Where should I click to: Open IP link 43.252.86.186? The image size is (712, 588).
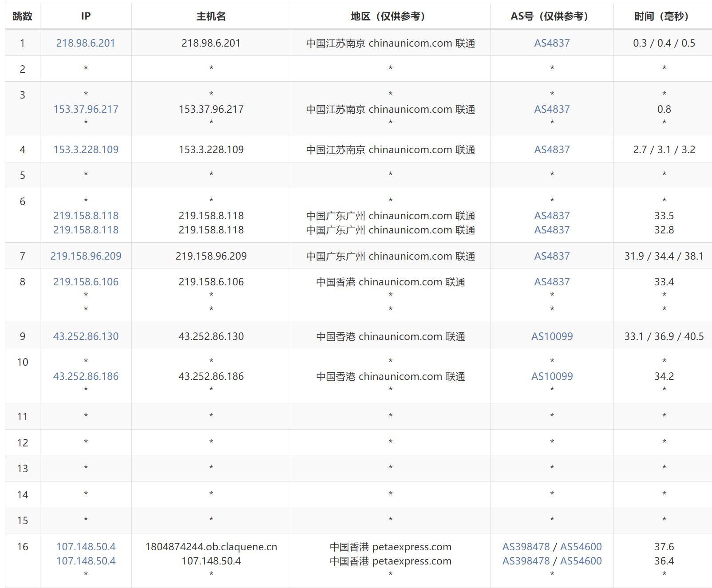(86, 376)
